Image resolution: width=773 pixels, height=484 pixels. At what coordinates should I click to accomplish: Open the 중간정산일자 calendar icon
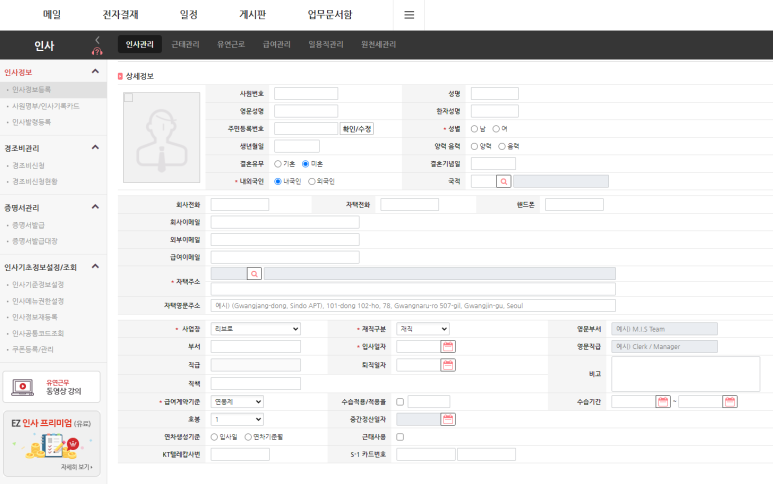click(448, 419)
